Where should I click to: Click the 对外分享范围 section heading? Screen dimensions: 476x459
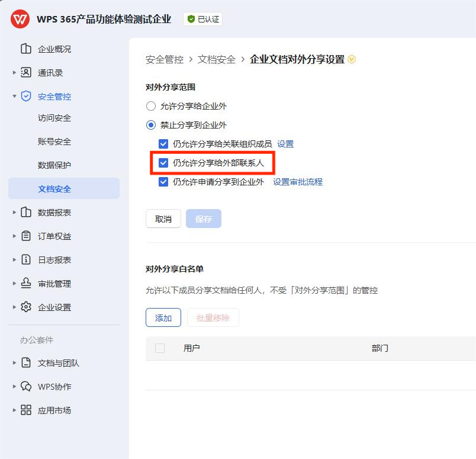click(171, 87)
